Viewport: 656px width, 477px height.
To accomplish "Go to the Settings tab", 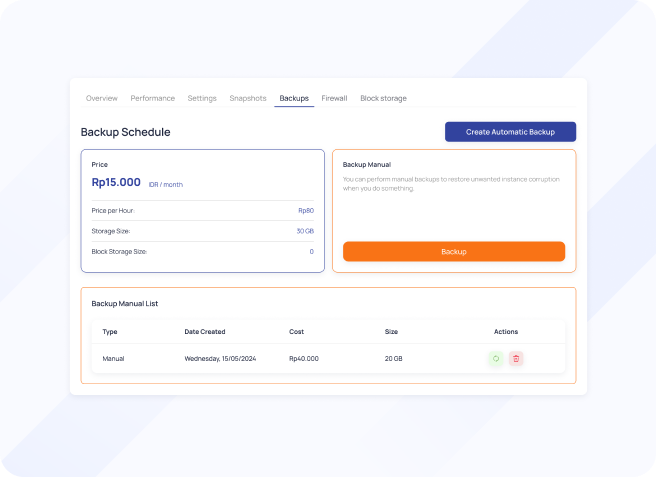I will pos(202,98).
